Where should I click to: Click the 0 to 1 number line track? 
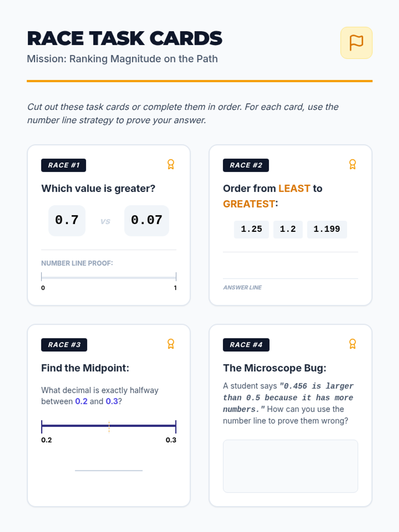(x=109, y=277)
